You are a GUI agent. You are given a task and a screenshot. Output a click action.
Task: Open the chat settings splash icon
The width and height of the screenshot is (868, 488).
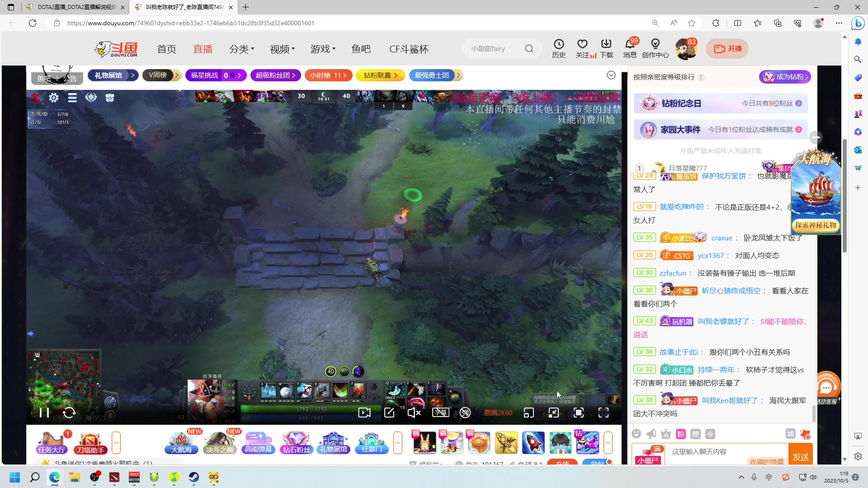tap(805, 434)
